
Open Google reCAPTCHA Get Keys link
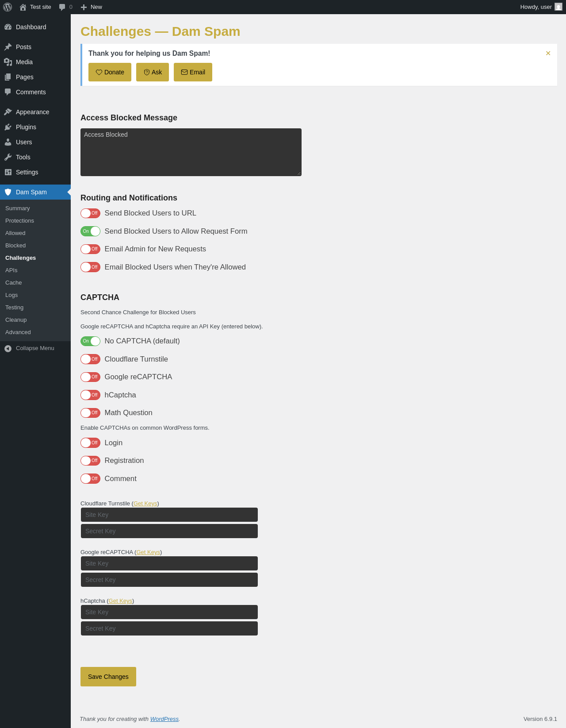tap(148, 552)
